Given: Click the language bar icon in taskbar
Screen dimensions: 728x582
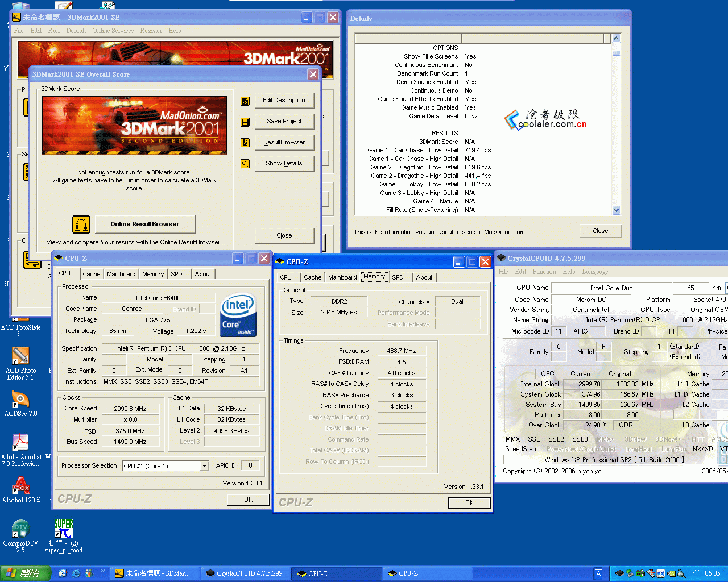Looking at the screenshot, I should (x=598, y=573).
